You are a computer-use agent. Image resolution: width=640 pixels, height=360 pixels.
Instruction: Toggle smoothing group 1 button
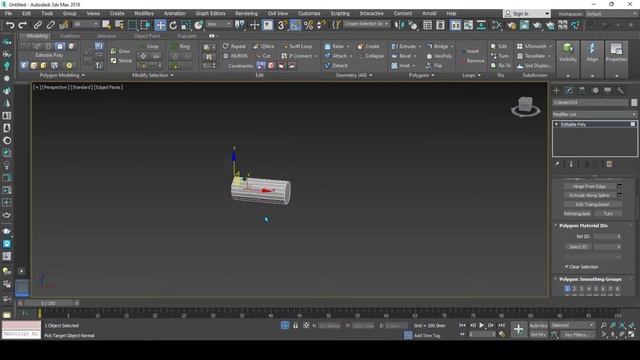coord(567,289)
